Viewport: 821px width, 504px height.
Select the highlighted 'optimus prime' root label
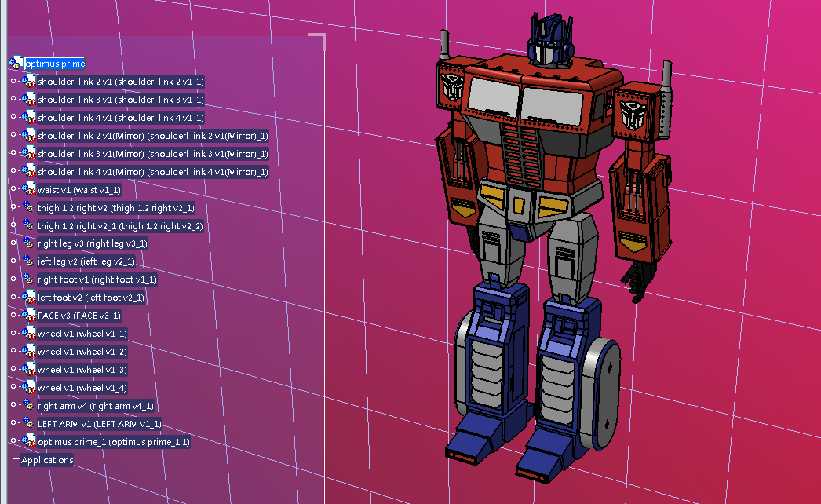(x=54, y=64)
